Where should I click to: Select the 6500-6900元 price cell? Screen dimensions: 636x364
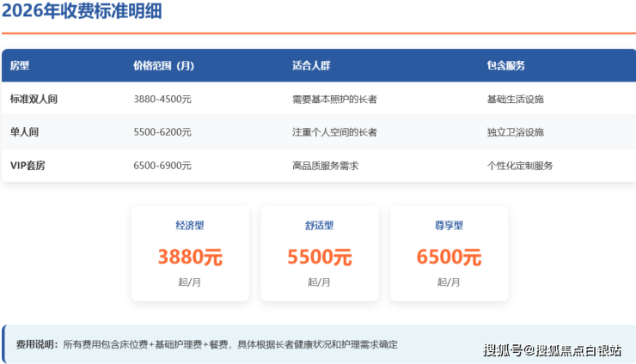[162, 166]
